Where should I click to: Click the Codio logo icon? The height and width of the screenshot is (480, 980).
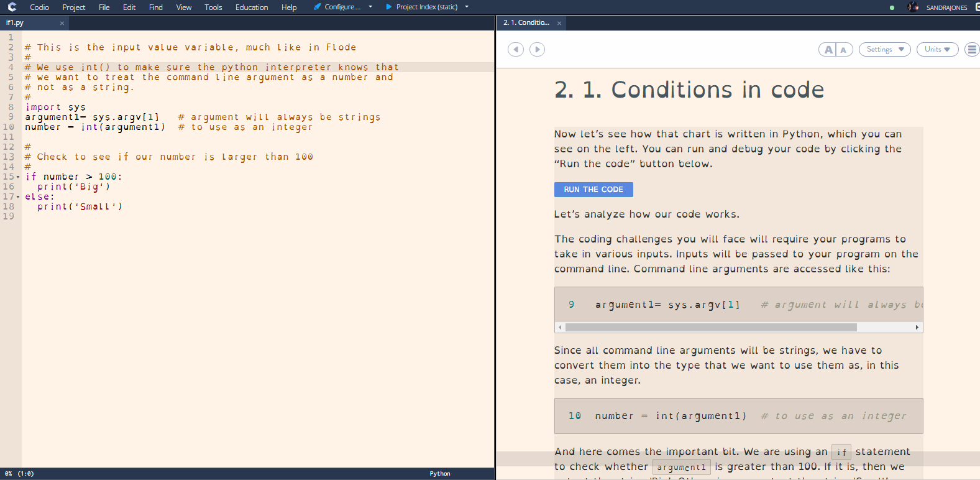tap(12, 7)
